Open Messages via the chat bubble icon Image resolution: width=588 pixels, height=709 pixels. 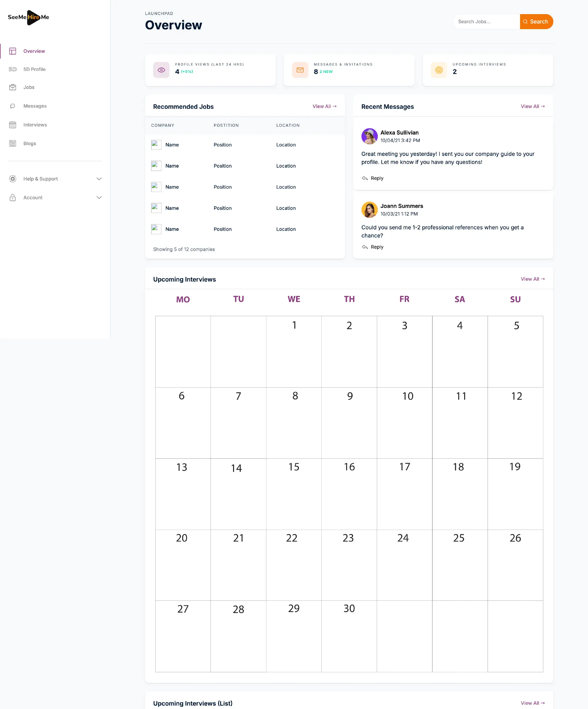(12, 106)
